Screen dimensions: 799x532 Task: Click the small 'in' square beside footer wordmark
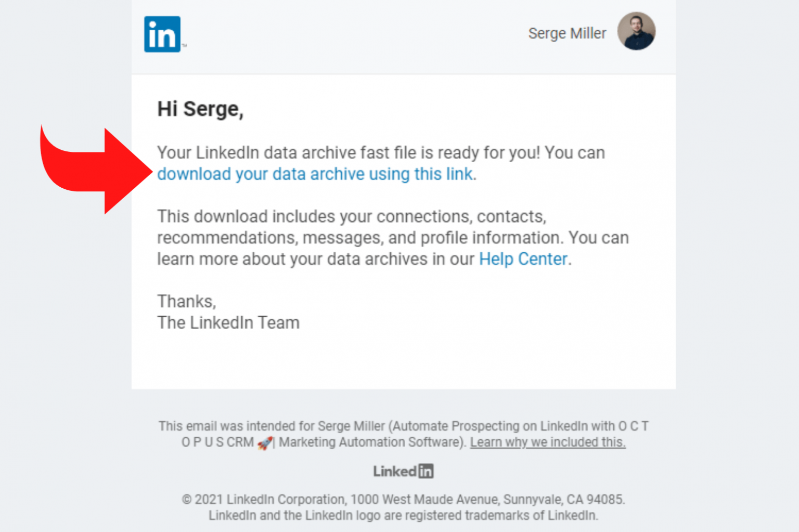click(x=426, y=471)
